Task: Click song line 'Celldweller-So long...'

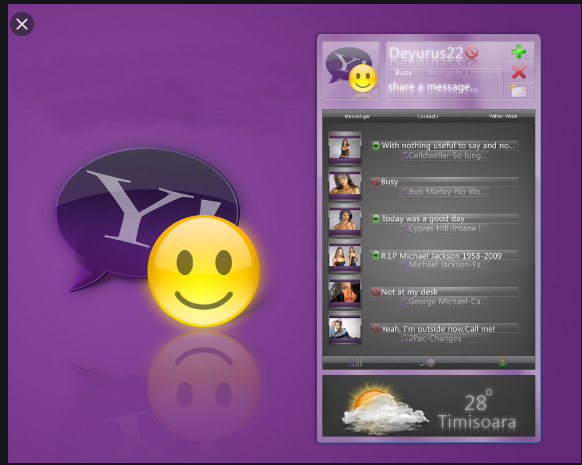Action: (448, 155)
